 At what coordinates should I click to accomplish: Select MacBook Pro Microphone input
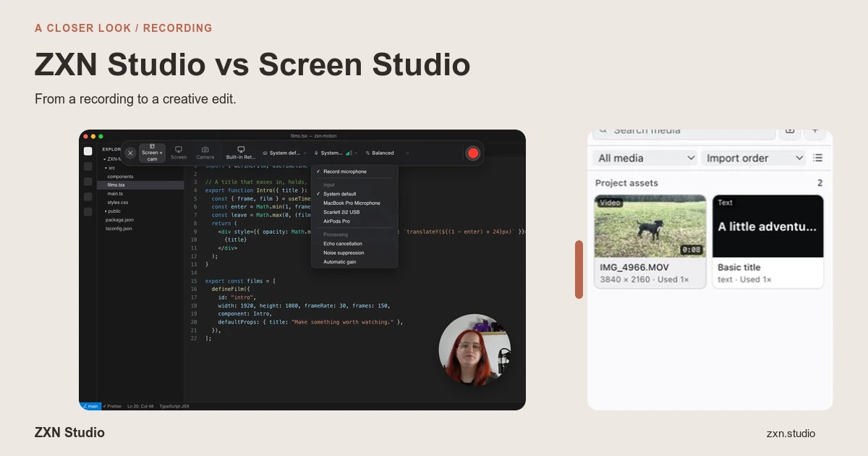[354, 203]
